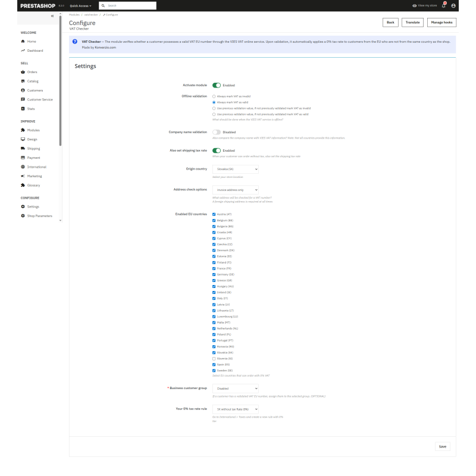Click the Manage hooks button
This screenshot has height=476, width=476.
(441, 23)
